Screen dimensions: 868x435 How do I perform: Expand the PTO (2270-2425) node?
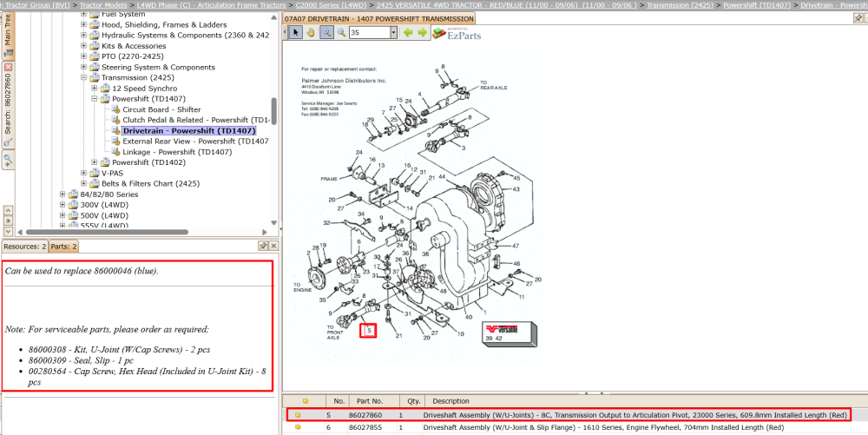(x=83, y=56)
